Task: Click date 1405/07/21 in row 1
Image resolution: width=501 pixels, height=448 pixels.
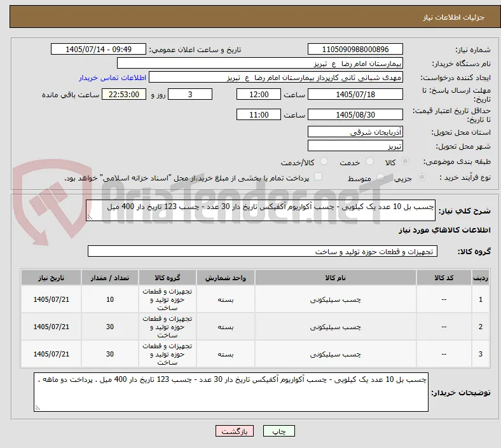Action: 51,299
